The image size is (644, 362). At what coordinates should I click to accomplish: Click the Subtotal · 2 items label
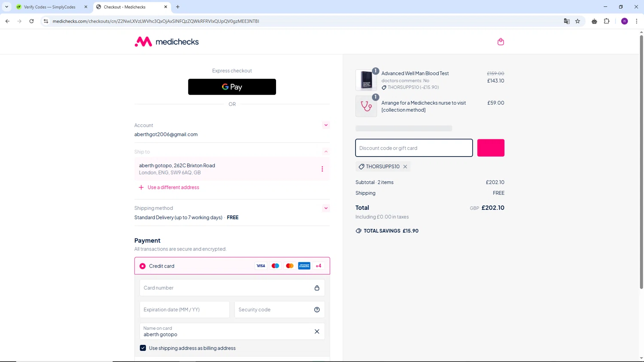[374, 182]
